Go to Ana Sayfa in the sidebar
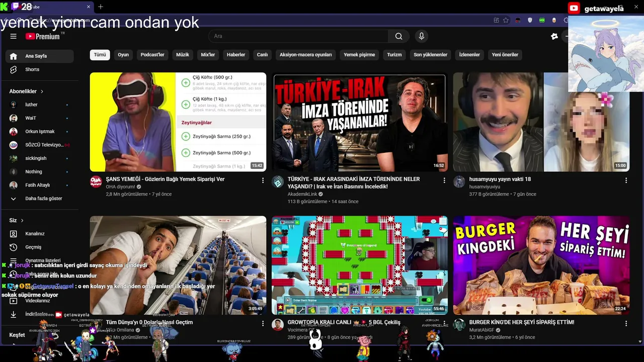Image resolution: width=644 pixels, height=362 pixels. [39, 56]
